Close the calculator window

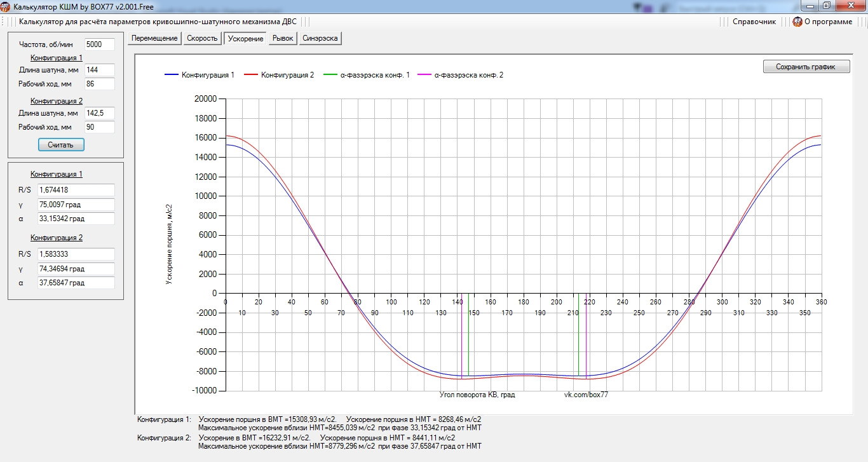(x=850, y=5)
